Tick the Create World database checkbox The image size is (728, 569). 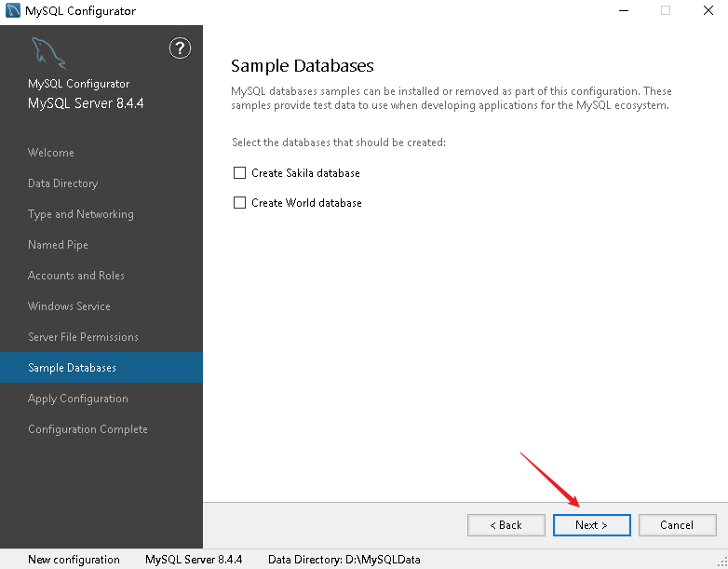pos(240,203)
